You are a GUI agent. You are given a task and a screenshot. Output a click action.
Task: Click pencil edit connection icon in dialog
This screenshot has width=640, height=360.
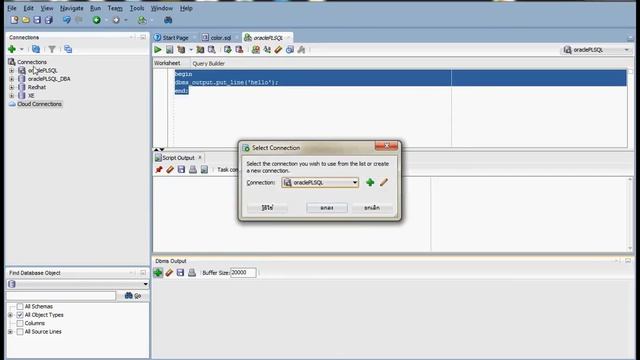(384, 182)
